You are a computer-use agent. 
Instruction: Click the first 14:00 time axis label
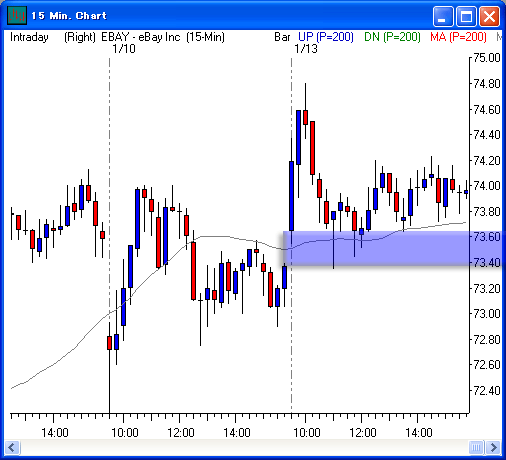(55, 433)
